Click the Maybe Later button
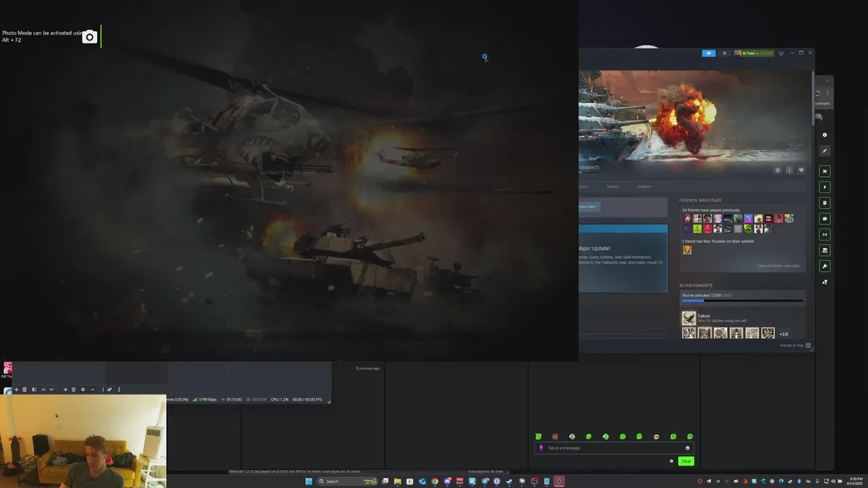 (x=587, y=207)
